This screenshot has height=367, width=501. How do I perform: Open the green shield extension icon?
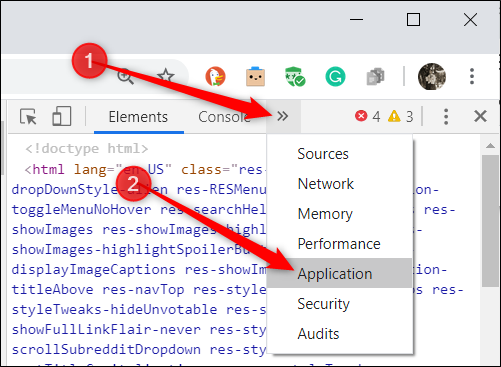295,77
